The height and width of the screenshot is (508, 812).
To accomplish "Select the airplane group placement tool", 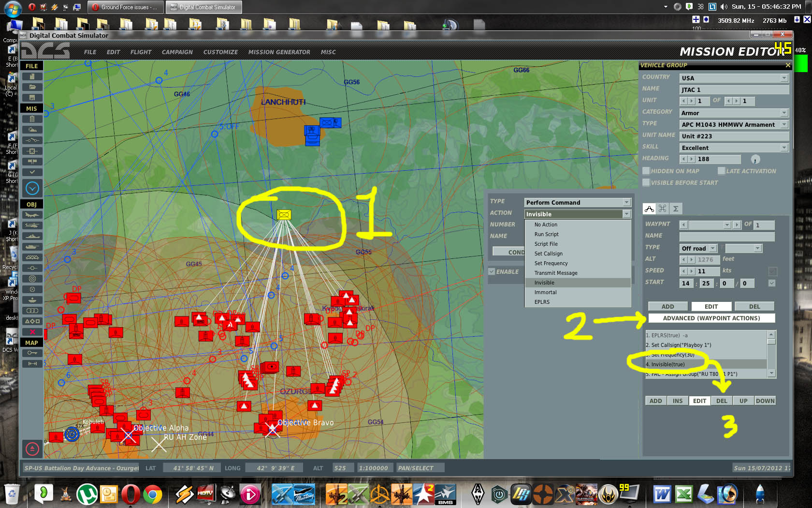I will 32,215.
